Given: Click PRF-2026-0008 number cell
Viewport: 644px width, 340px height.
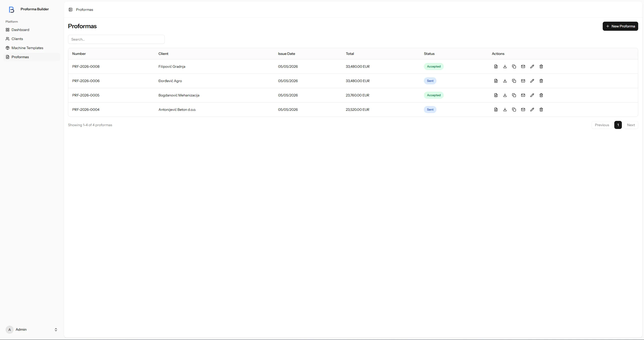Looking at the screenshot, I should (x=86, y=66).
